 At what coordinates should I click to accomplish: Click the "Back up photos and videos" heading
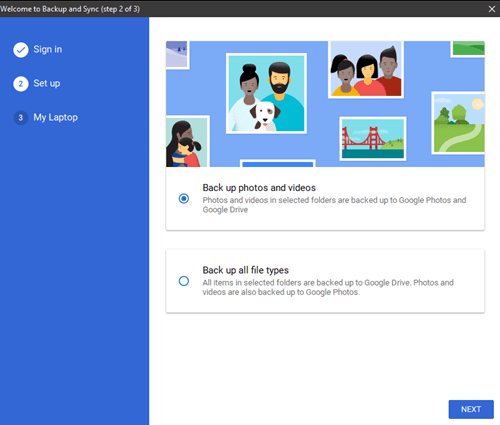pos(259,188)
